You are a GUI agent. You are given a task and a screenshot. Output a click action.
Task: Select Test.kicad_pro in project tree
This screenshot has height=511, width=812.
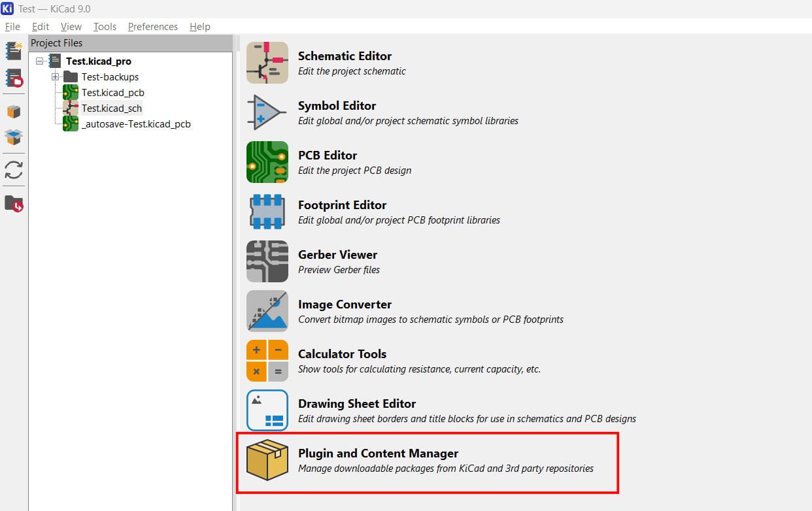pos(98,61)
